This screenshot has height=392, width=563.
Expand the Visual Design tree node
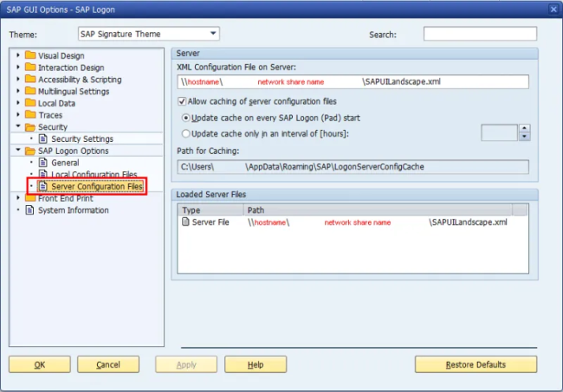pyautogui.click(x=18, y=55)
